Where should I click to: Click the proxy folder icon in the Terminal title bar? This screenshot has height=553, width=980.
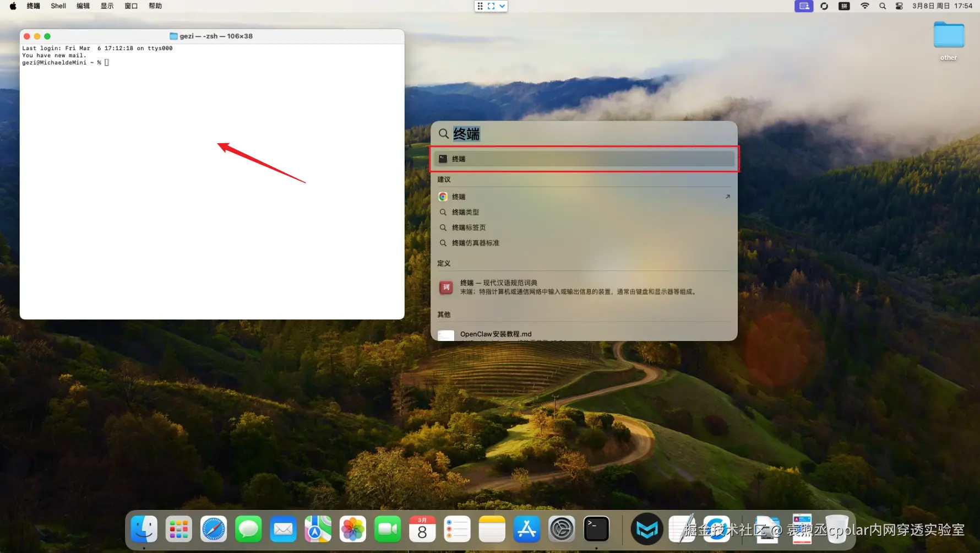(173, 36)
